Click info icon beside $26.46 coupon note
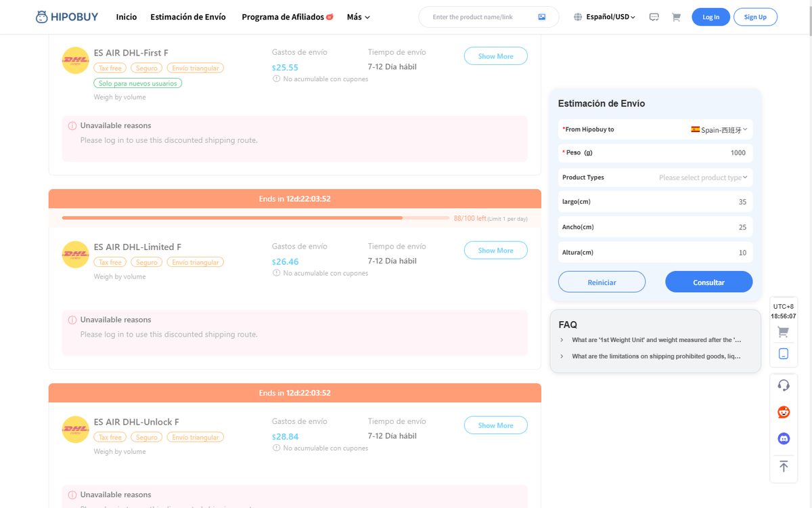812x508 pixels. [x=276, y=273]
